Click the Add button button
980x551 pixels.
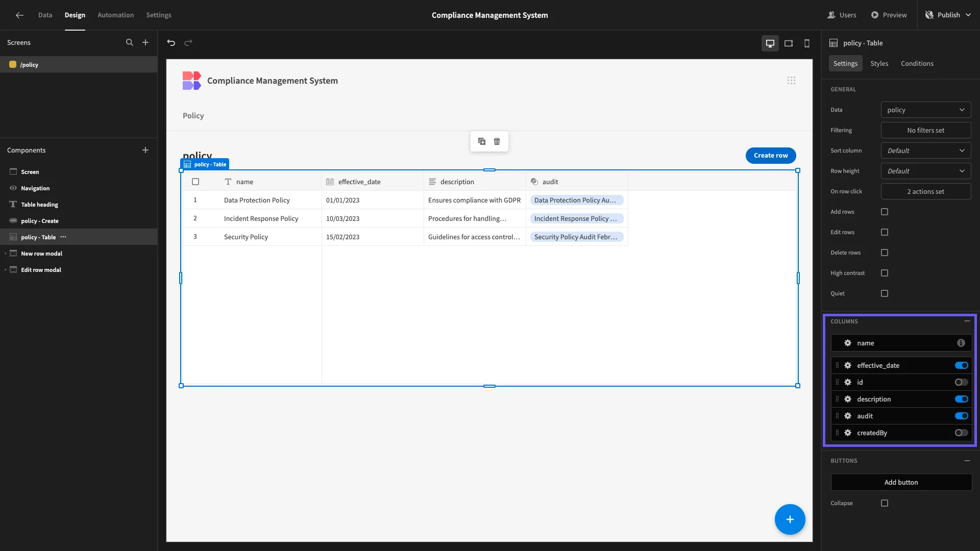click(x=901, y=482)
